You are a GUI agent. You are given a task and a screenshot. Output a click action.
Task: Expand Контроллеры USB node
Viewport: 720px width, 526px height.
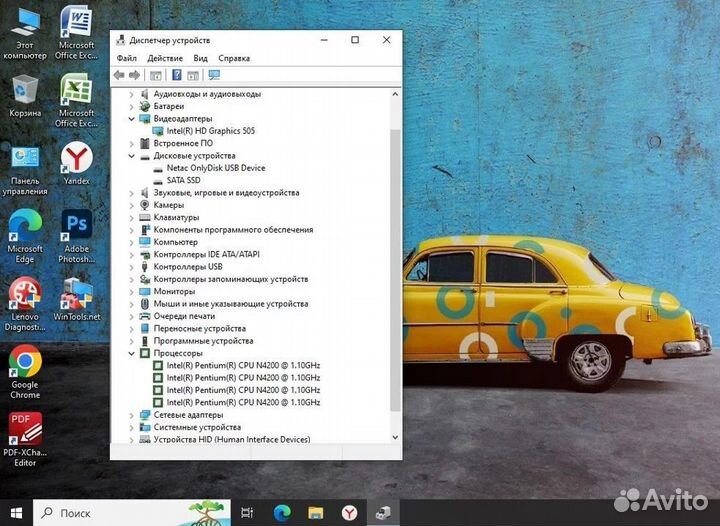tap(131, 267)
